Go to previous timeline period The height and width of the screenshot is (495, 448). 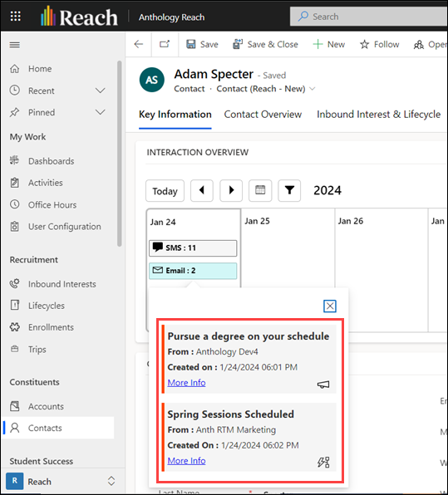(x=202, y=191)
